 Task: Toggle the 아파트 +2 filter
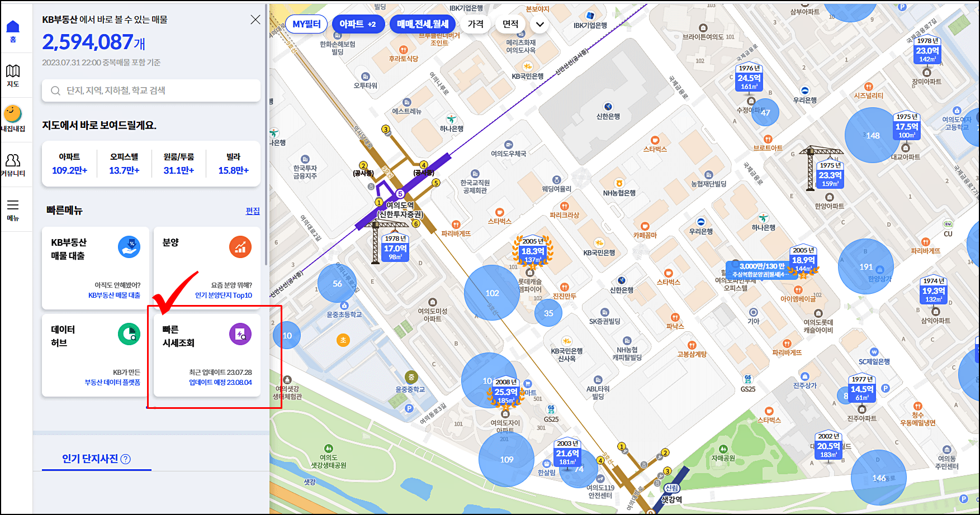(358, 24)
